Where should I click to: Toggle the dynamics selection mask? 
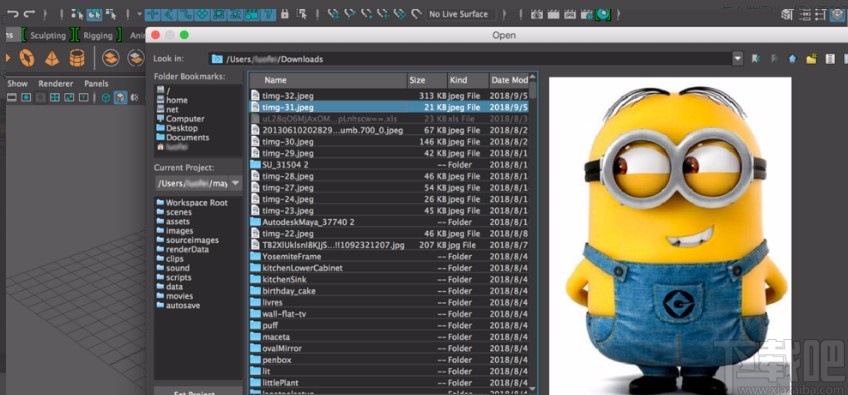pos(235,15)
